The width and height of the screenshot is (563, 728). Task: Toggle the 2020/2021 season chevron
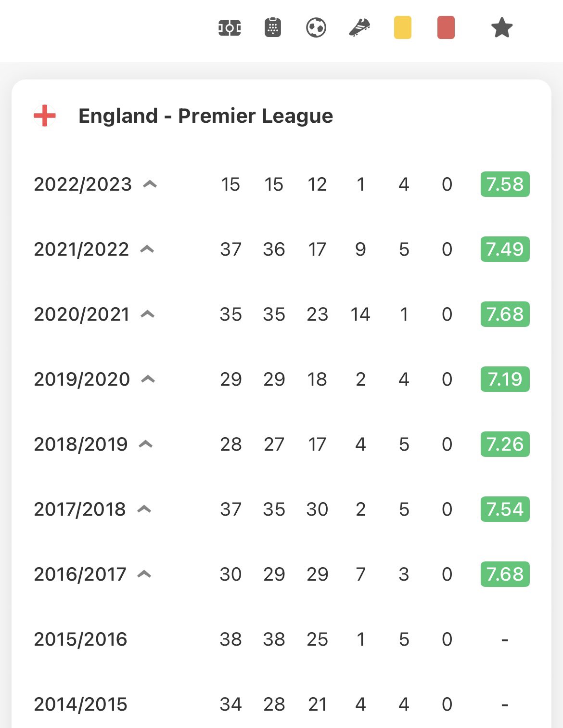click(147, 314)
